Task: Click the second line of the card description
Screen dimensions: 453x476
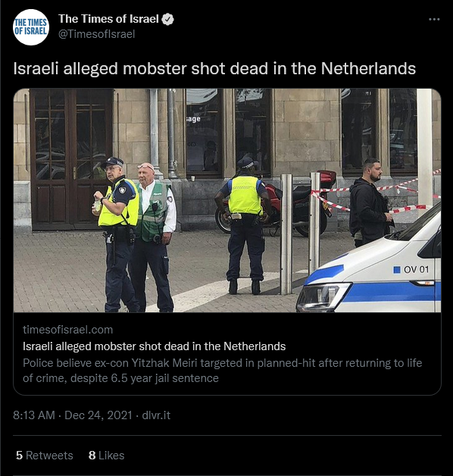Action: [120, 378]
